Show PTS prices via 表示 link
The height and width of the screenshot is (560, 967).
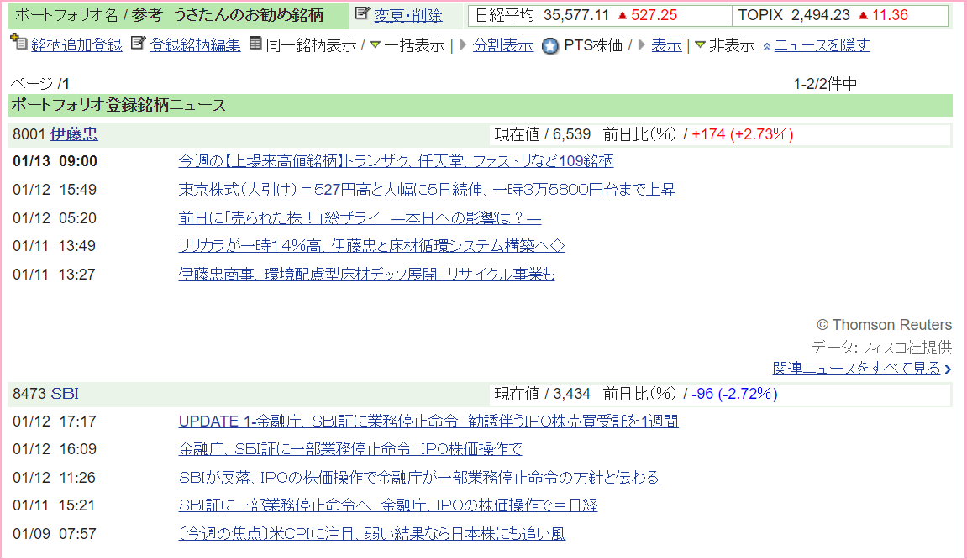(667, 45)
